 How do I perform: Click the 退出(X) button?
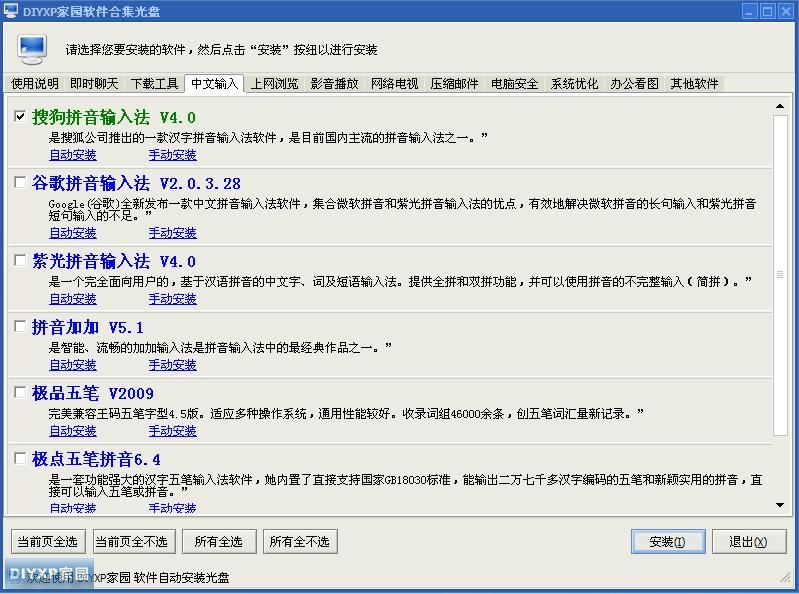pyautogui.click(x=748, y=542)
